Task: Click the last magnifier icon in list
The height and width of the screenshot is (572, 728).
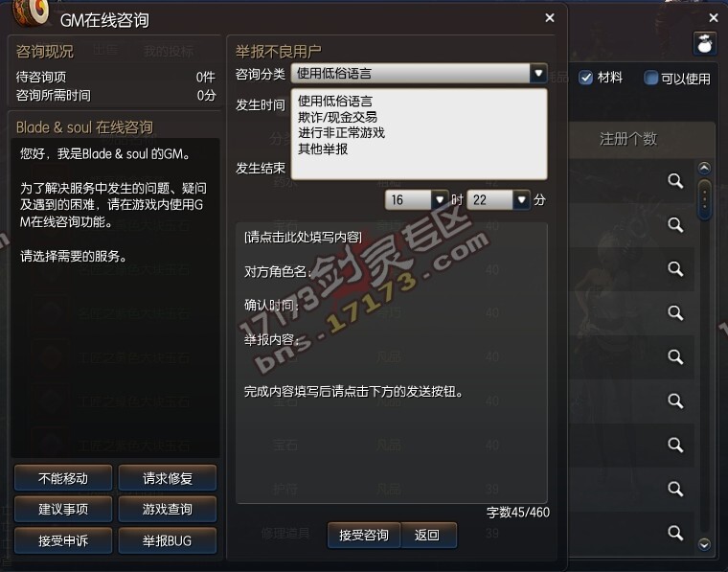Action: pos(675,533)
